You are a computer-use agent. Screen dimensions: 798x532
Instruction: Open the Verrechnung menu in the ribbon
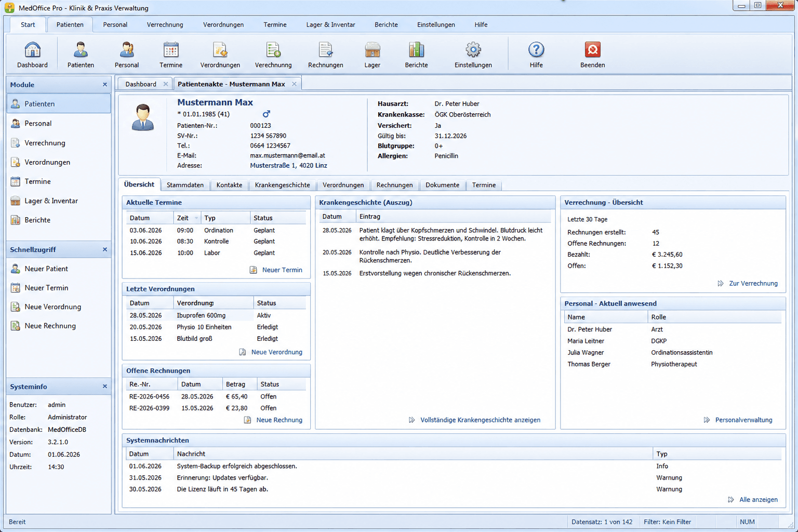pyautogui.click(x=165, y=24)
